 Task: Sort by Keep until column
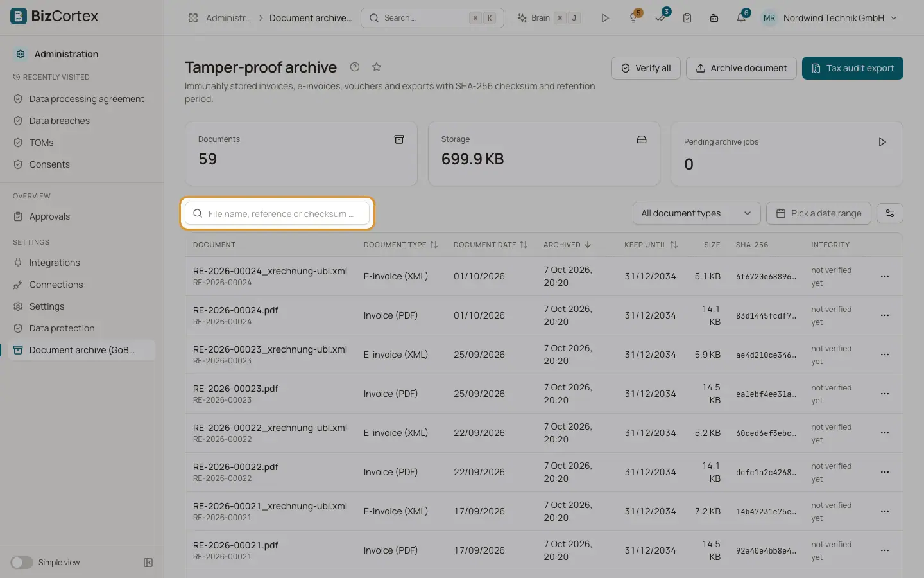(x=651, y=245)
